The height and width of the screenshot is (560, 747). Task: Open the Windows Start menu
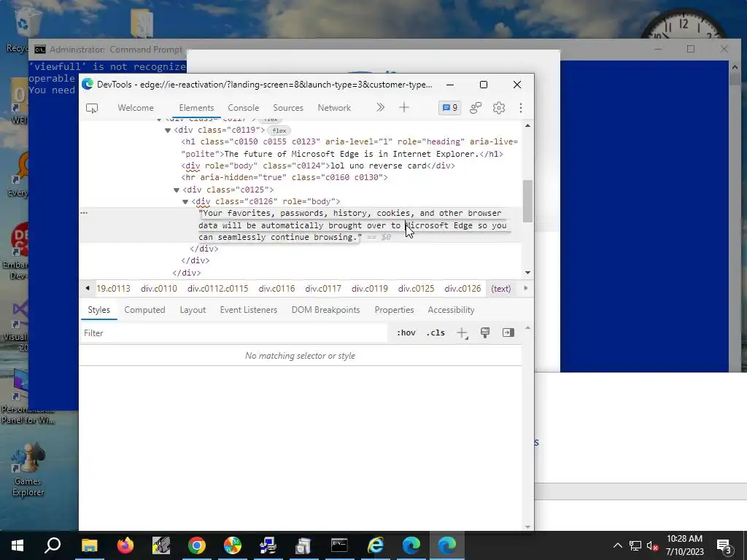[x=18, y=545]
